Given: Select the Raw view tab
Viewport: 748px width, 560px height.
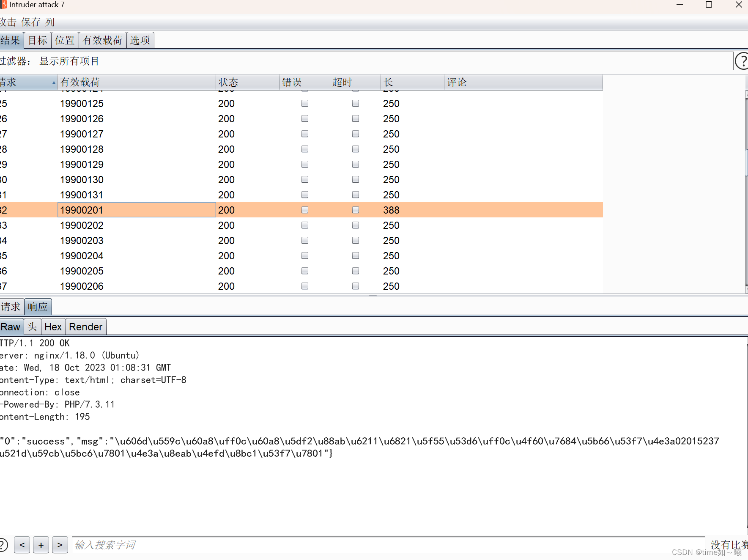Looking at the screenshot, I should (x=11, y=327).
